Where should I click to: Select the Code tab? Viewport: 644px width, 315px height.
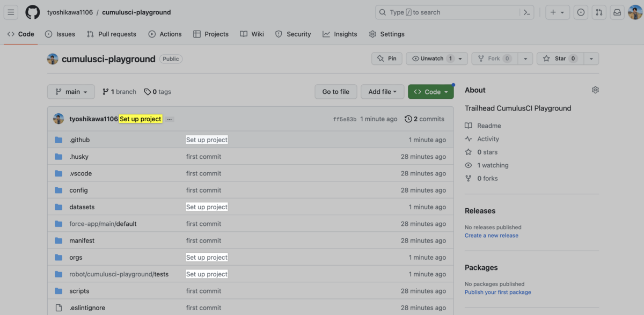(x=20, y=34)
